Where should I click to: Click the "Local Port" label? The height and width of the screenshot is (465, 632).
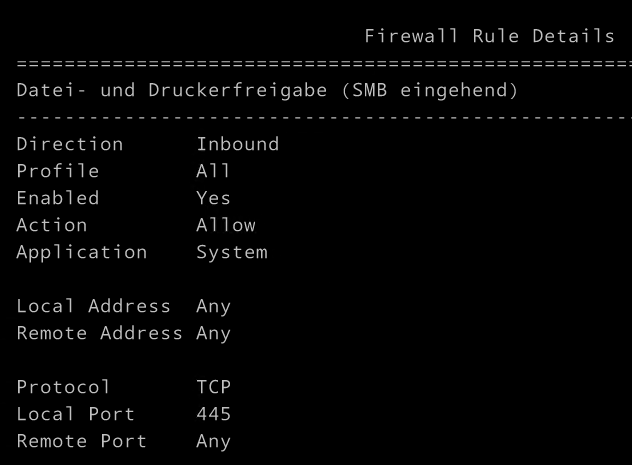click(x=76, y=414)
